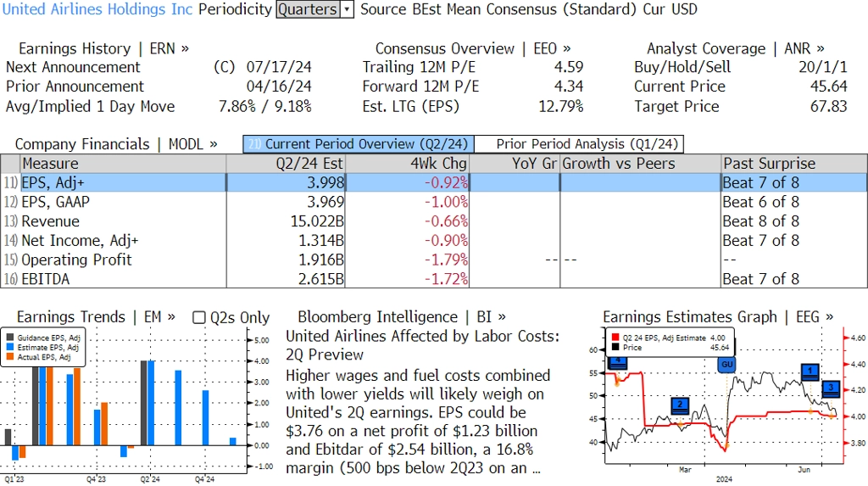Image resolution: width=868 pixels, height=486 pixels.
Task: Click event marker 2 on estimates graph
Action: (x=680, y=405)
